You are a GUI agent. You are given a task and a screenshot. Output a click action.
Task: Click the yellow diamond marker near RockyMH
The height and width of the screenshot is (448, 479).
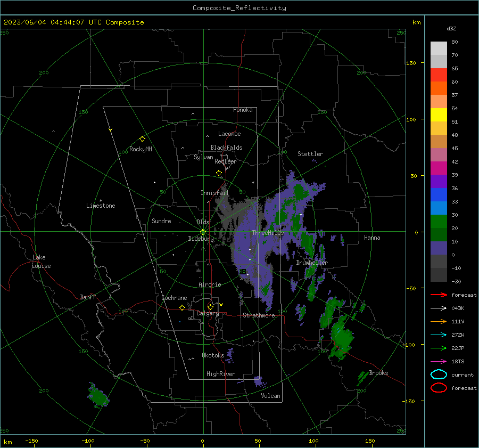point(142,139)
